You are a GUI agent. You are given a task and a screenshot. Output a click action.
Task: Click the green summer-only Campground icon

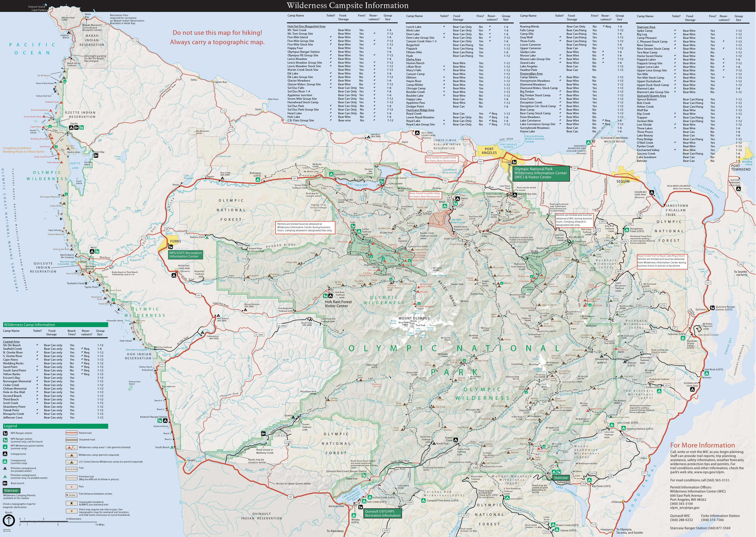coord(5,462)
